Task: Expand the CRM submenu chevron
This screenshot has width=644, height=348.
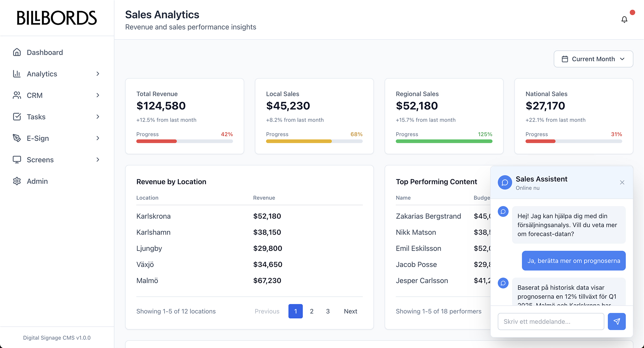Action: tap(98, 95)
